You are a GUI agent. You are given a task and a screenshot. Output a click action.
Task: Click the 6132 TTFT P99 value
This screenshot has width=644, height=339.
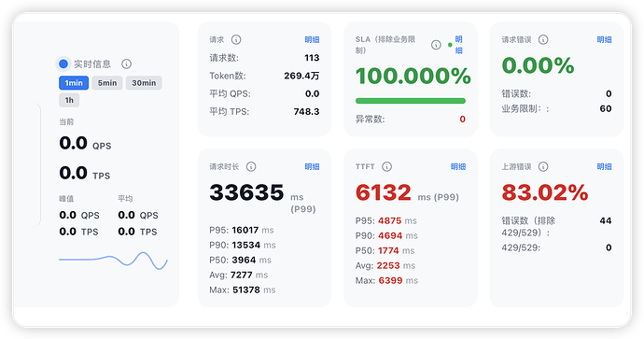tap(384, 191)
